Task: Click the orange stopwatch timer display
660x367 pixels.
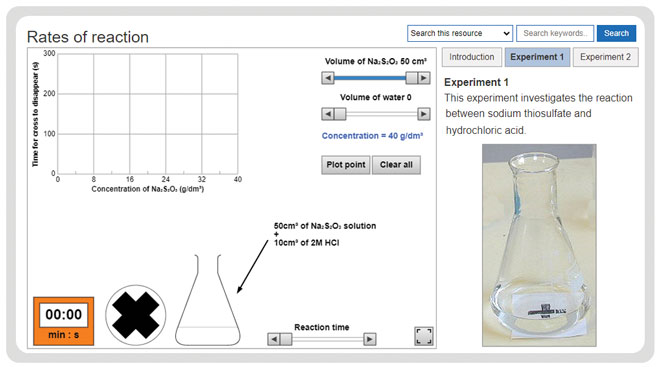Action: click(64, 321)
